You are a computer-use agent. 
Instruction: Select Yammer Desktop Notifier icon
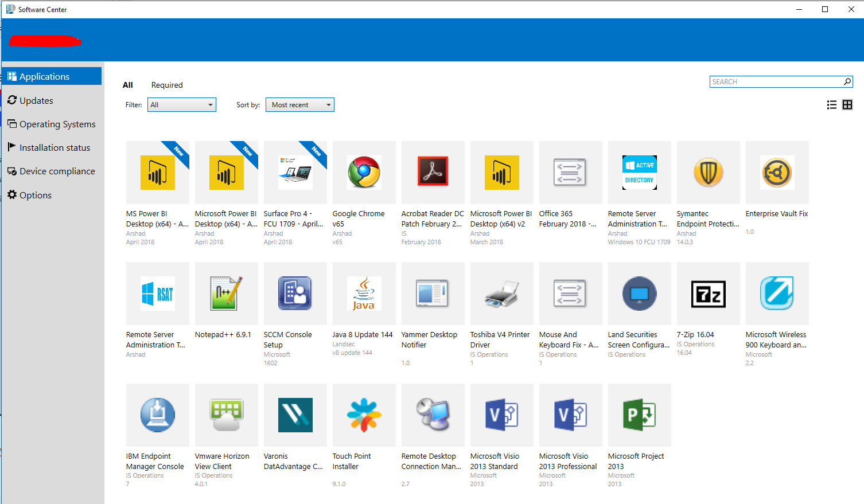point(433,294)
